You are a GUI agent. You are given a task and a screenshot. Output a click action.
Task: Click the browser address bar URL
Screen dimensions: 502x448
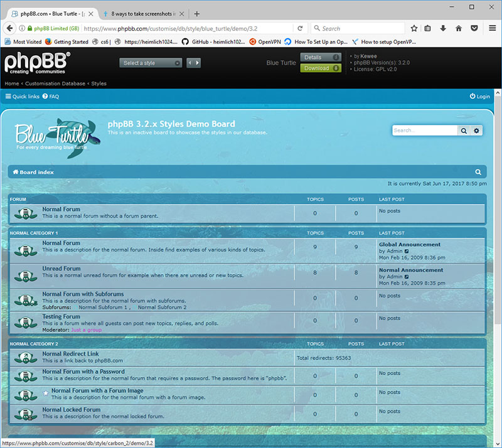170,28
